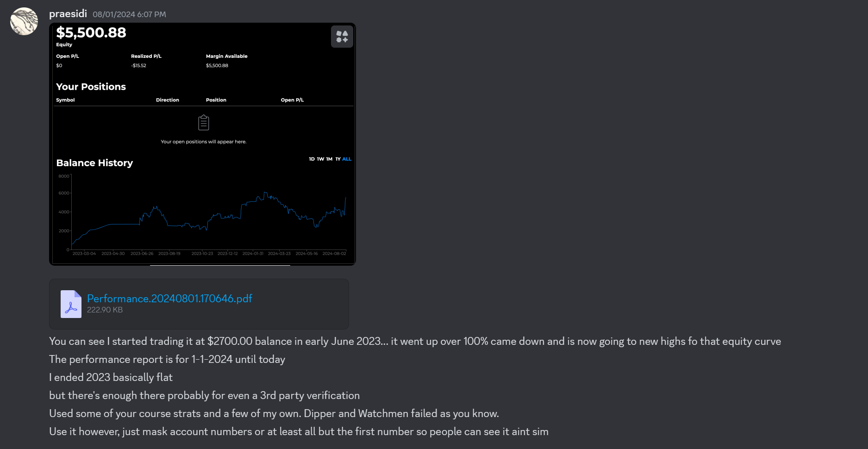Viewport: 868px width, 449px height.
Task: Click the $5,500.88 equity amount
Action: point(91,32)
